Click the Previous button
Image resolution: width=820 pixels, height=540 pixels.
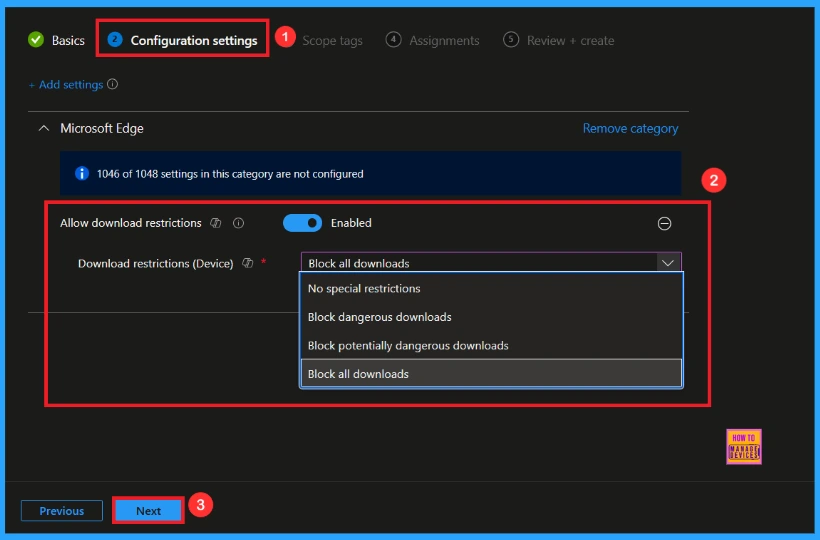tap(62, 511)
